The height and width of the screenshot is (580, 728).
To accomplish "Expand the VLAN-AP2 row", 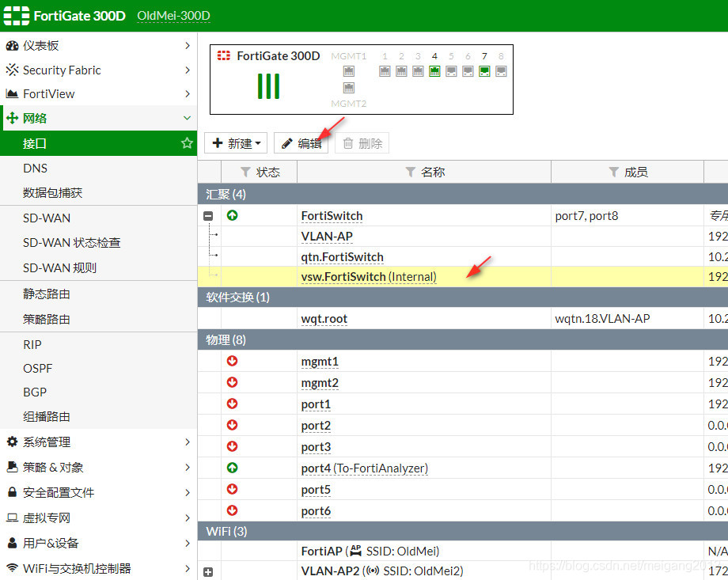I will tap(208, 572).
